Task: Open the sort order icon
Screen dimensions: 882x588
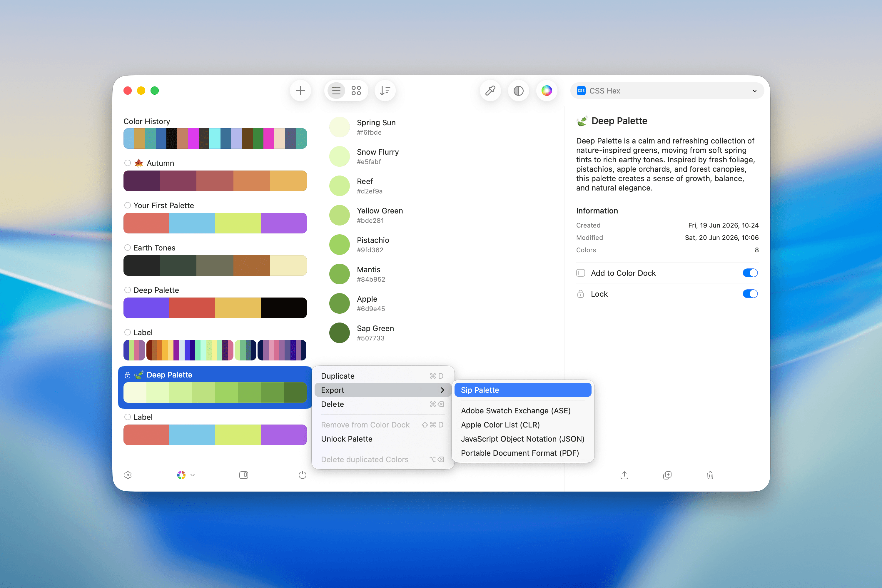Action: [385, 91]
